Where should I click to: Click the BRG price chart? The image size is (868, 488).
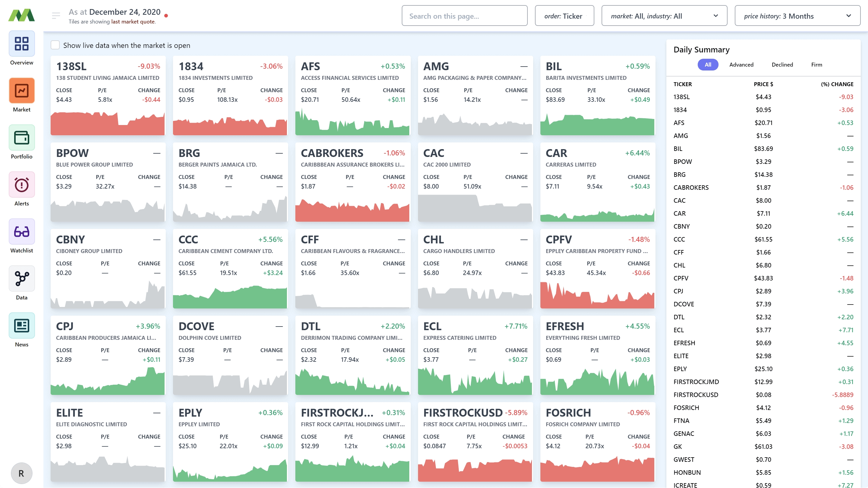[x=230, y=209]
